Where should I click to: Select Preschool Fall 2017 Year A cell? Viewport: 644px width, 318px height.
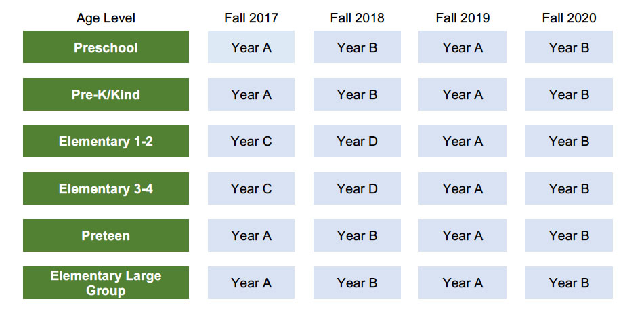(251, 47)
